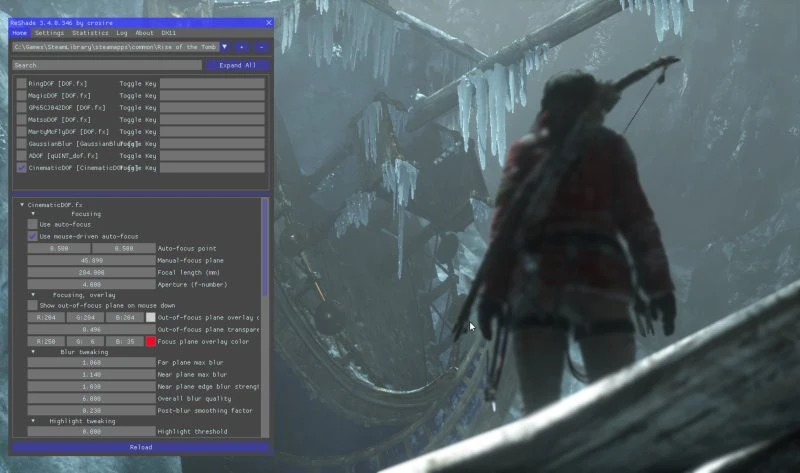This screenshot has width=800, height=473.
Task: Click the ADOF [qUINT_dof.fx] effect name
Action: (x=63, y=156)
